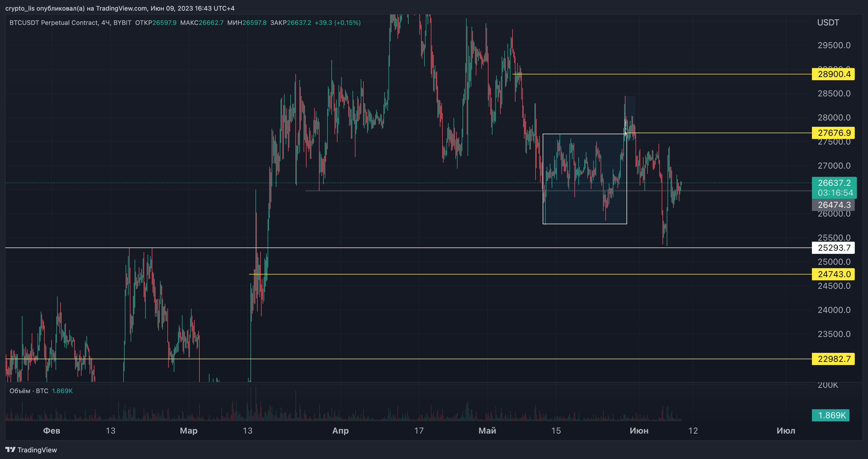Click the Мар date on time axis
Image resolution: width=868 pixels, height=459 pixels.
(188, 431)
